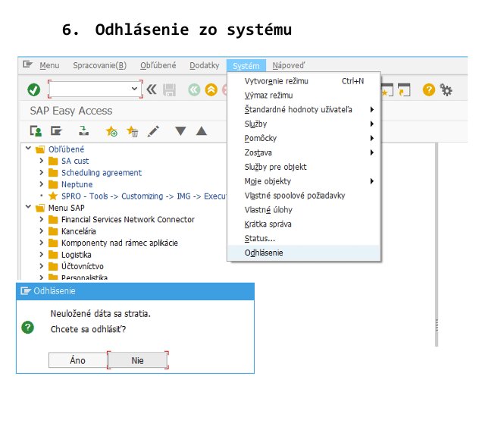The height and width of the screenshot is (433, 504).
Task: Click the Nie button in dialog
Action: (137, 360)
